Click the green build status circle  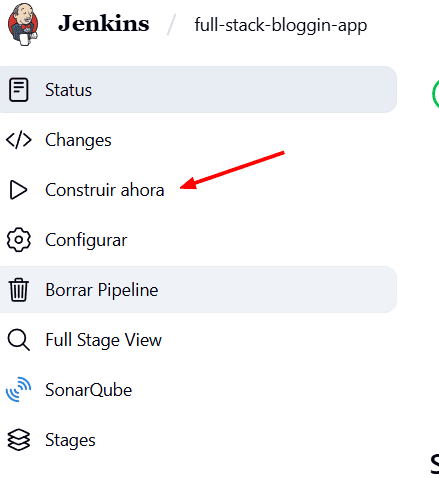tap(435, 94)
